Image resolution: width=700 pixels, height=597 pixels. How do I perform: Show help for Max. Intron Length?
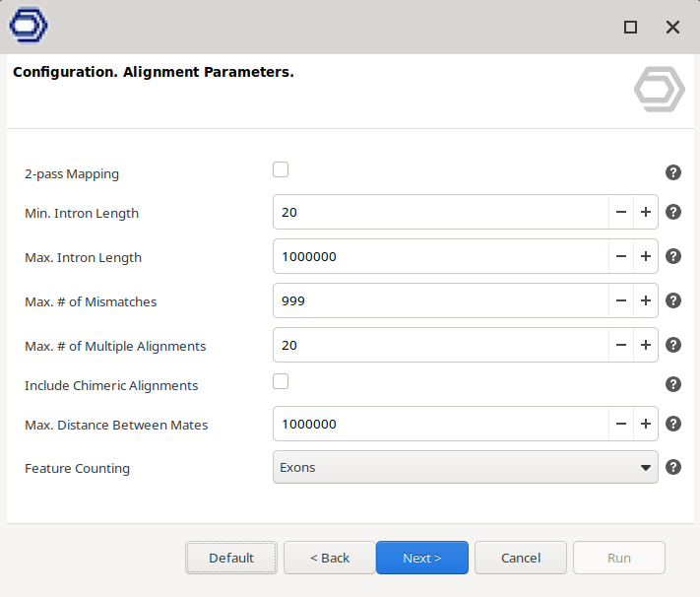(673, 256)
